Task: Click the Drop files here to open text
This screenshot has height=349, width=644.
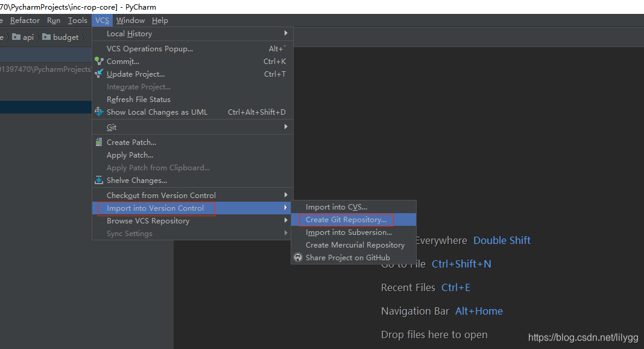Action: point(434,335)
